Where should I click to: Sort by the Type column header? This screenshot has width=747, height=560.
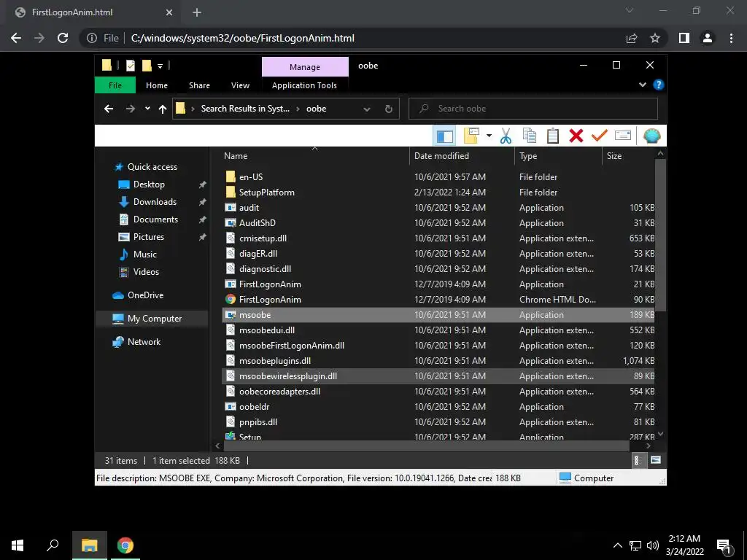558,156
